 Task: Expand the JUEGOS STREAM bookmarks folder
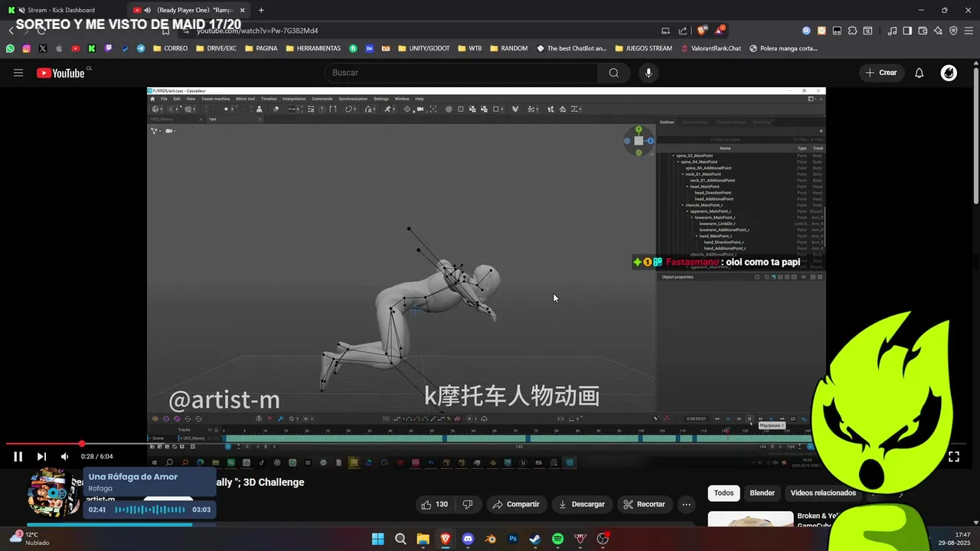click(644, 48)
